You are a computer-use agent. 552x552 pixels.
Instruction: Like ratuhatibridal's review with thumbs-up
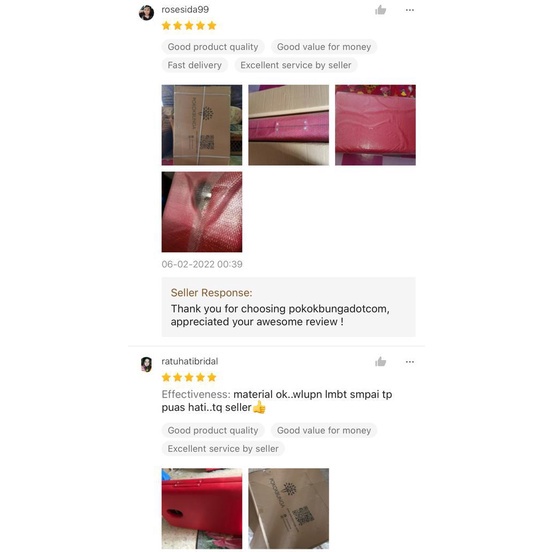pos(380,362)
